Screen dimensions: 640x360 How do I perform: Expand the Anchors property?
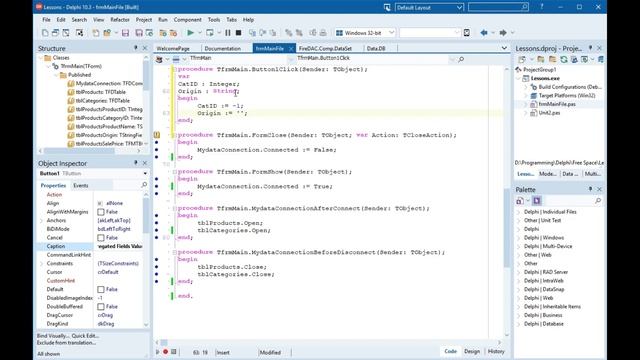pos(41,220)
